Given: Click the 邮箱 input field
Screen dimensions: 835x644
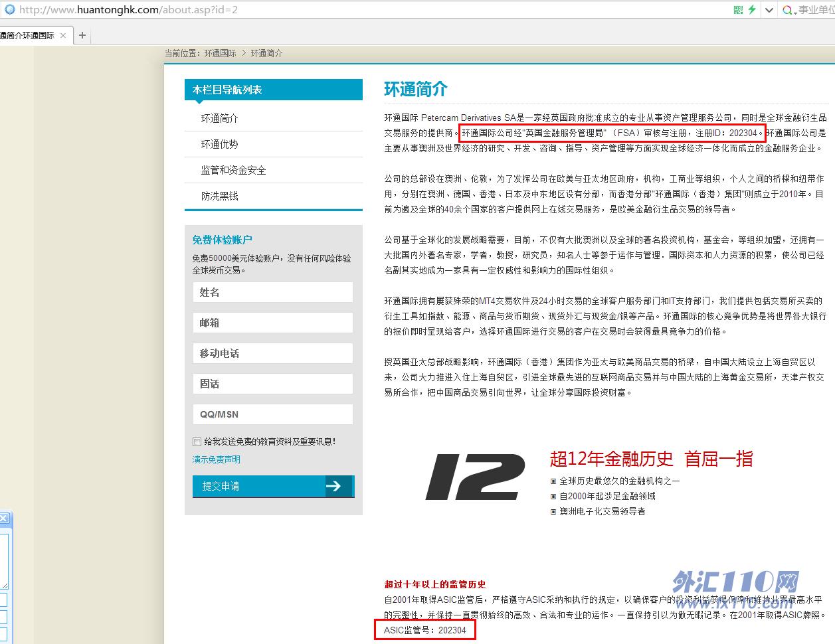Looking at the screenshot, I should pyautogui.click(x=273, y=323).
